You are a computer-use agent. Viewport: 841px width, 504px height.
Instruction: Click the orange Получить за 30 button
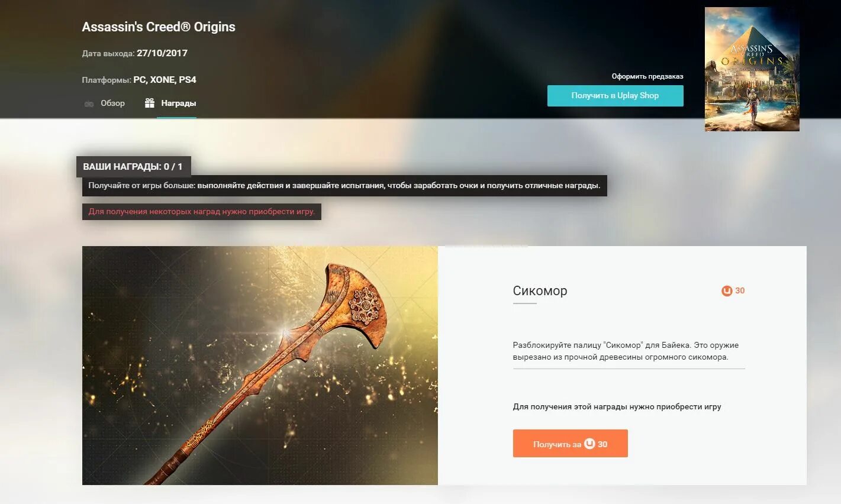click(x=570, y=444)
